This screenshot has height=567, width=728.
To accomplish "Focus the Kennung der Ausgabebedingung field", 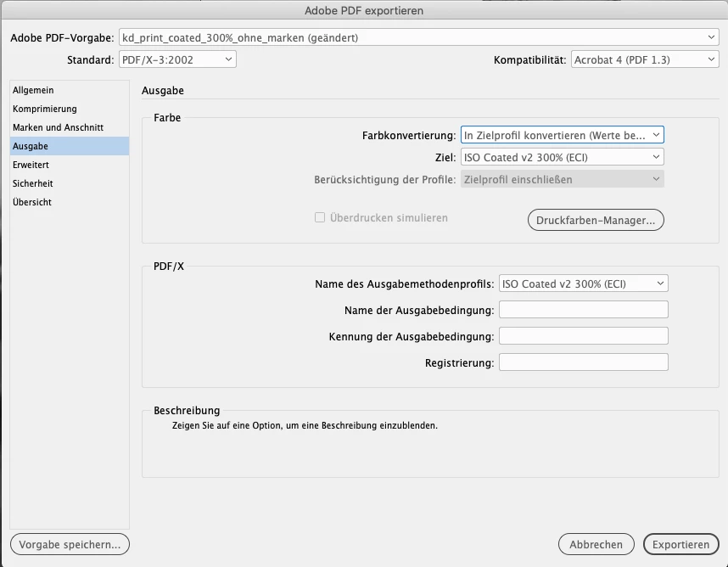I will [583, 336].
